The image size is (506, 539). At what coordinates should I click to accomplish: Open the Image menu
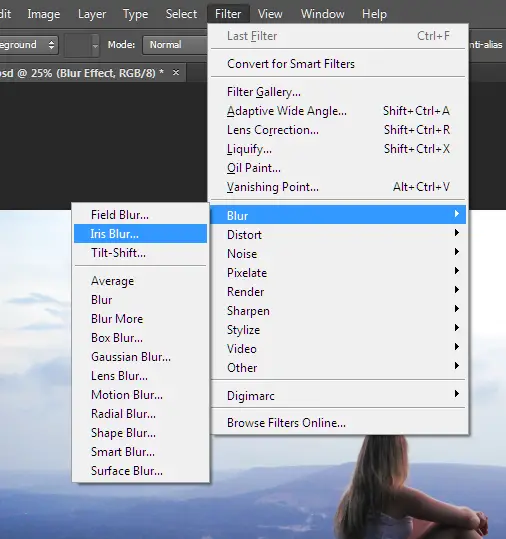(x=44, y=14)
